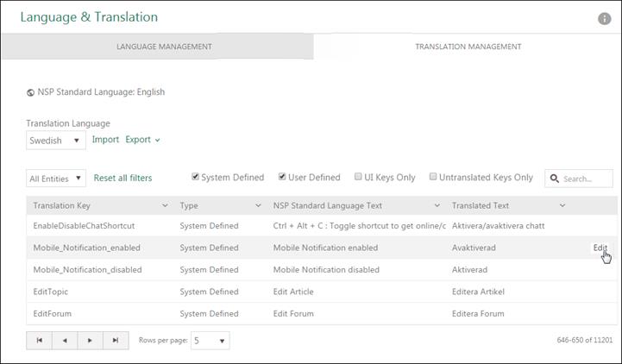Go to the previous page of results
This screenshot has height=364, width=622.
pos(65,341)
